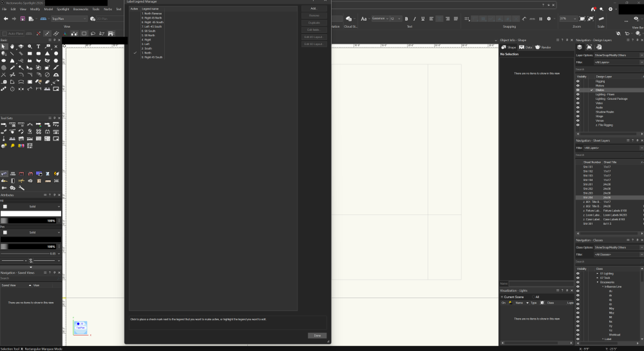Open the Modify menu
The image size is (644, 351).
pos(35,9)
